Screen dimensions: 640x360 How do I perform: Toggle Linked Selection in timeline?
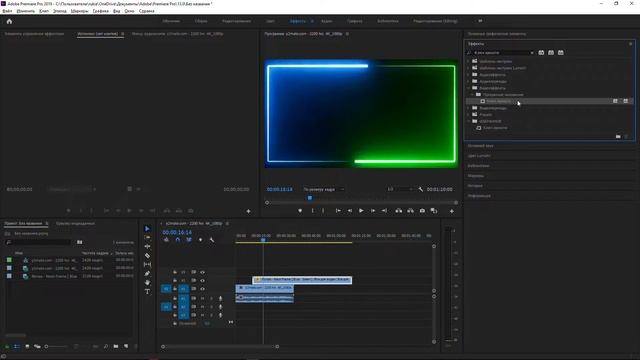tap(189, 240)
